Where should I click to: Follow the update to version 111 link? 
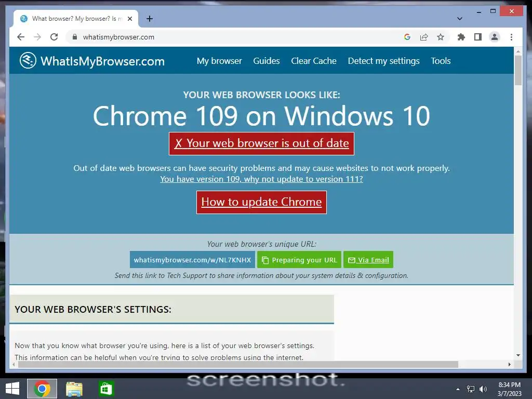262,179
